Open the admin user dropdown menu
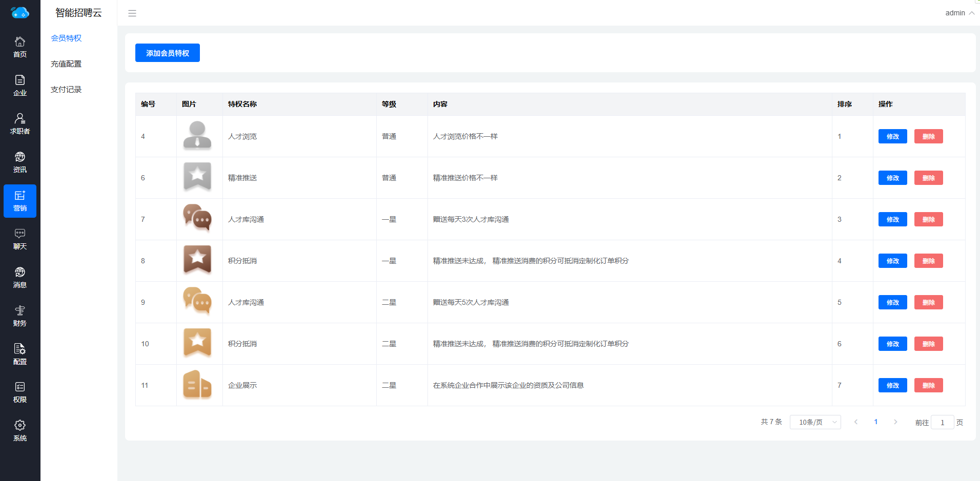980x481 pixels. coord(959,13)
